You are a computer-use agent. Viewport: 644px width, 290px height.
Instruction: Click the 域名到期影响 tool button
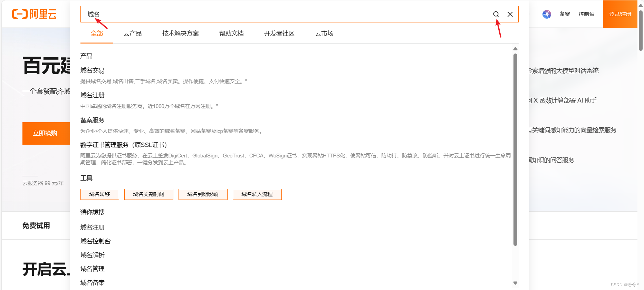click(x=203, y=194)
